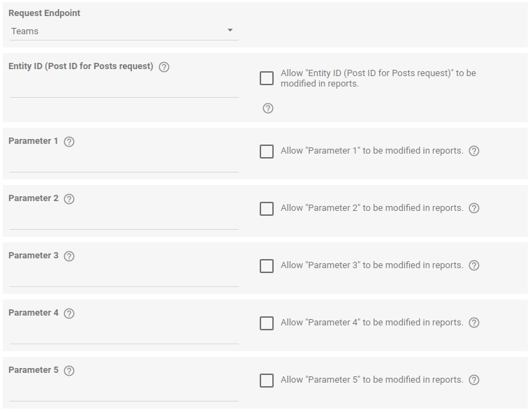The height and width of the screenshot is (412, 532).
Task: Check Allow "Parameter 1" to be modified
Action: pos(267,152)
